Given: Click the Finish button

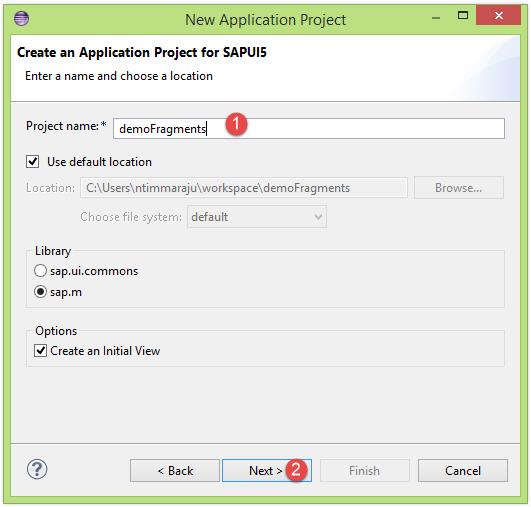Looking at the screenshot, I should pos(365,470).
